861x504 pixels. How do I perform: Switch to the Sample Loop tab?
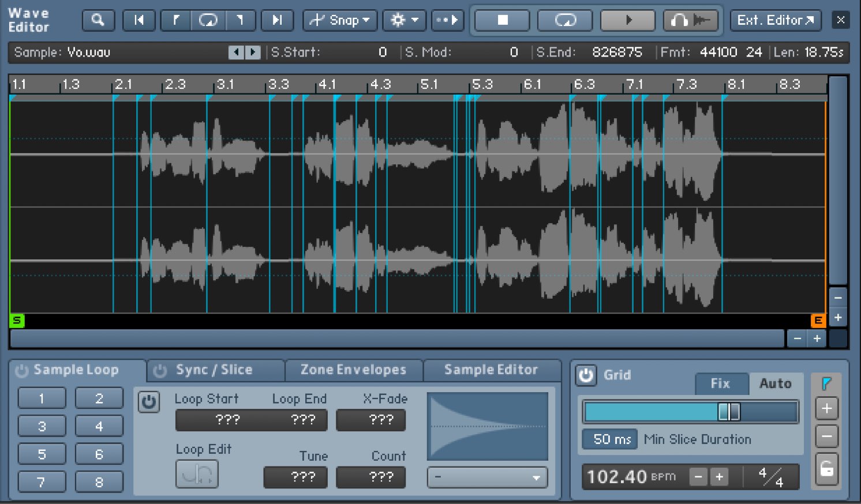point(76,370)
